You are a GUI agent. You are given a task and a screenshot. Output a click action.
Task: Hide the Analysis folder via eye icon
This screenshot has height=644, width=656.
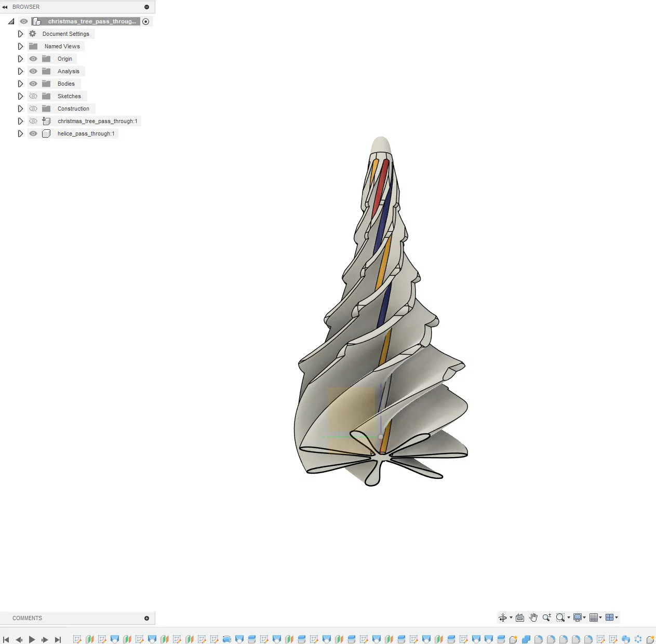coord(33,71)
